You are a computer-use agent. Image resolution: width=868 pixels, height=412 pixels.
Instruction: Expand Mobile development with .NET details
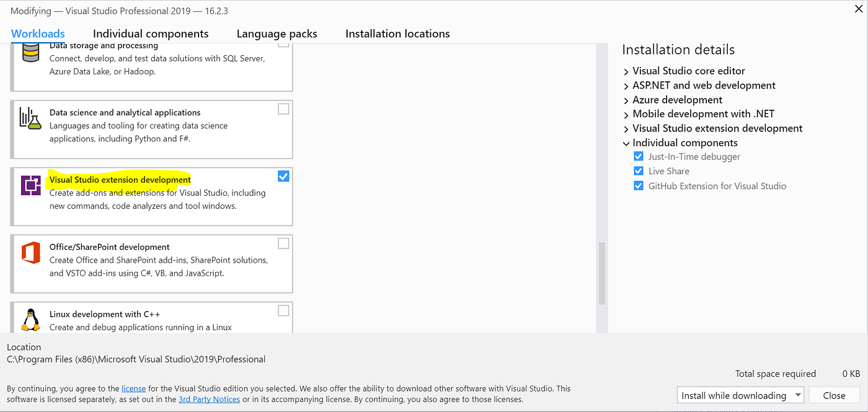click(x=626, y=114)
